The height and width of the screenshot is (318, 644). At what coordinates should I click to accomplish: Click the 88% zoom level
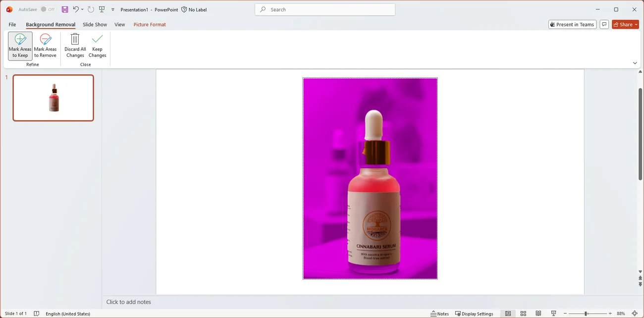621,314
